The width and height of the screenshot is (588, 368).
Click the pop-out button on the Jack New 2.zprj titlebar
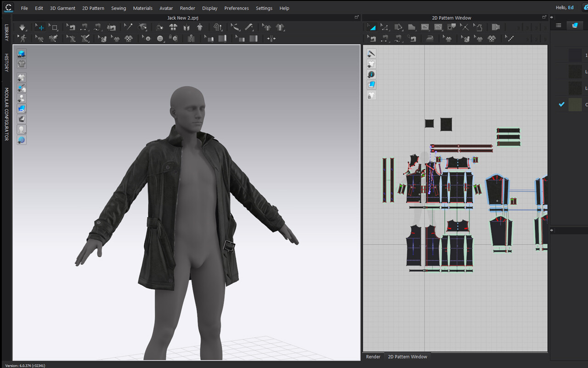(x=357, y=17)
